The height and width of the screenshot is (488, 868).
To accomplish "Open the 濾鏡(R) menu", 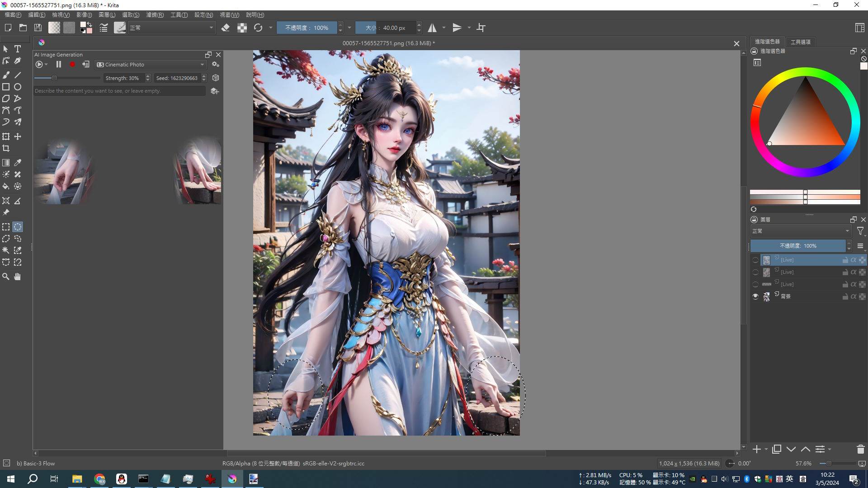I will point(155,15).
